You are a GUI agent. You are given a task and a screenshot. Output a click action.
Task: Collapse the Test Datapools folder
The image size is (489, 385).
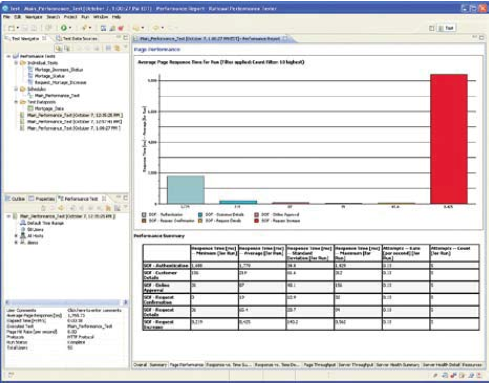[x=16, y=102]
